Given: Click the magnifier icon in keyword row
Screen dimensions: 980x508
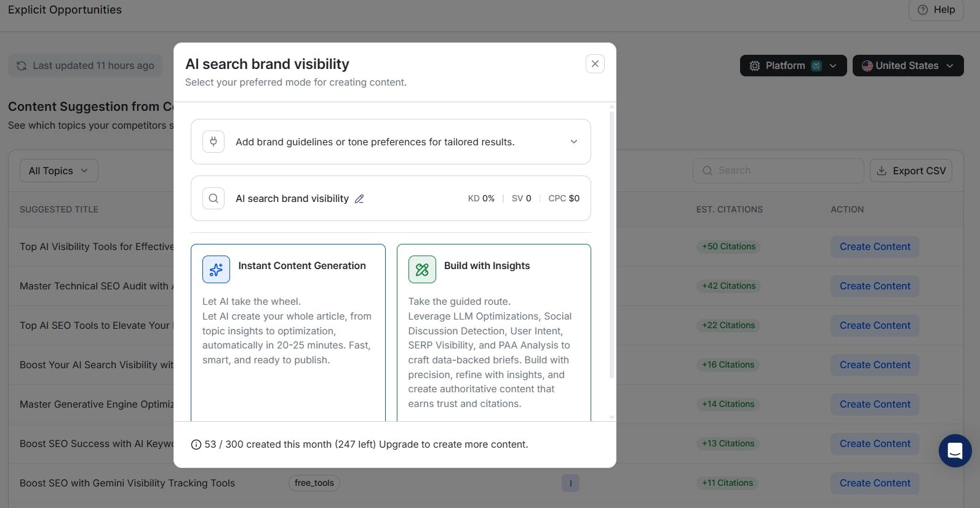Looking at the screenshot, I should click(x=213, y=198).
